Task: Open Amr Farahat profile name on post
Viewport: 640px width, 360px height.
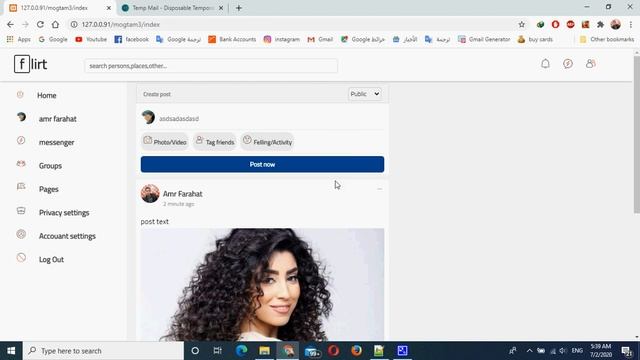Action: click(182, 194)
